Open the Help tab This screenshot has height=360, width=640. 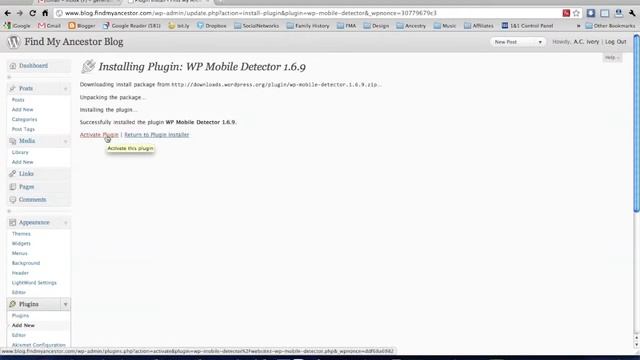coord(612,58)
